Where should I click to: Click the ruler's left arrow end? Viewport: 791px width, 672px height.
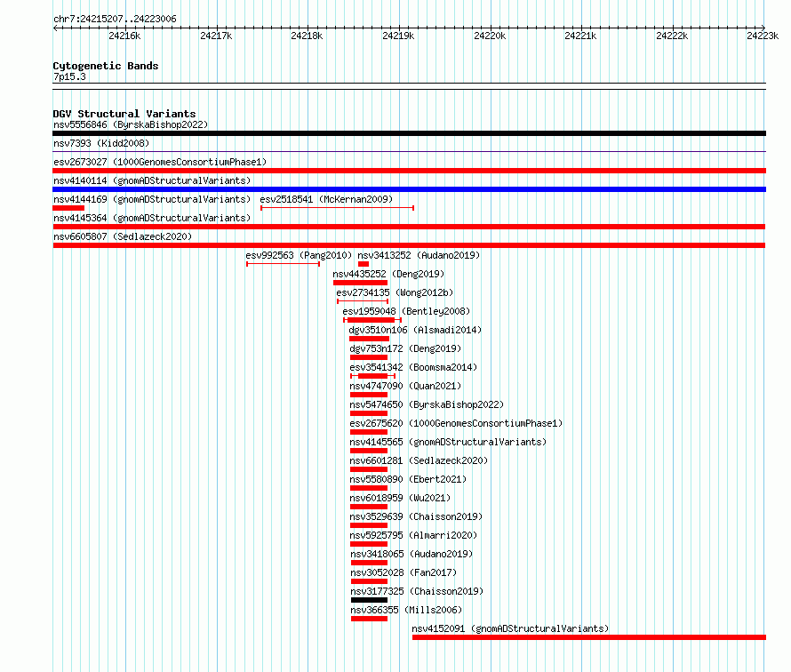tap(55, 28)
